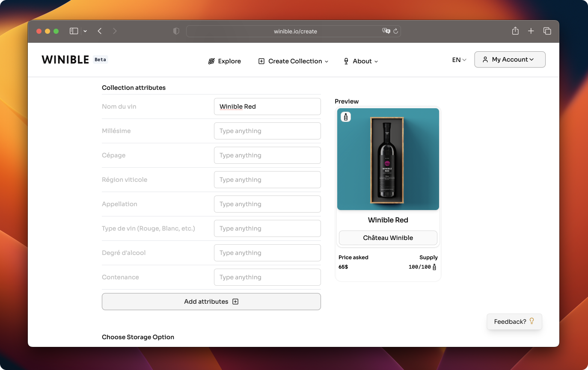This screenshot has height=370, width=588.
Task: Click the Type de vin input field
Action: (267, 228)
